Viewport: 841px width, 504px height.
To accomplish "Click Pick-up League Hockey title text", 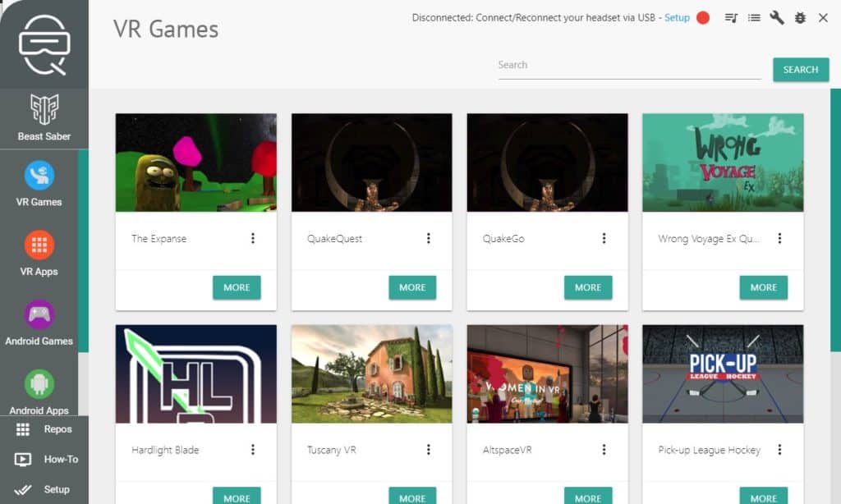I will [x=709, y=450].
